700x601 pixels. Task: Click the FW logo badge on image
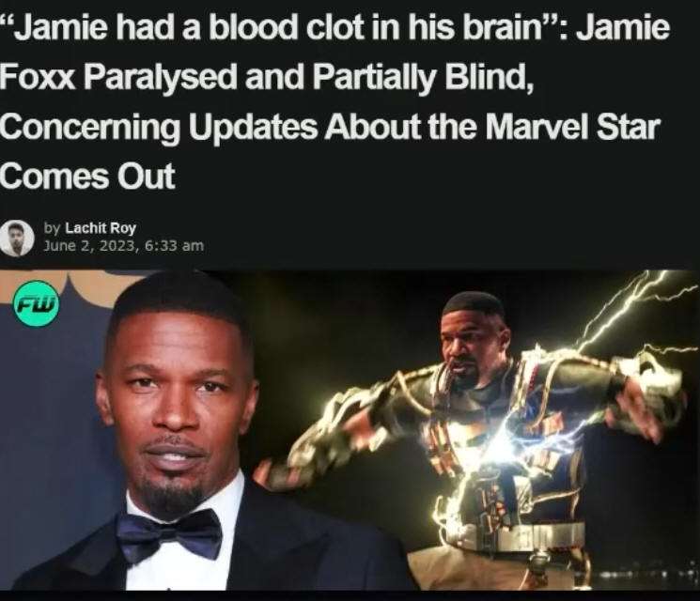[x=36, y=304]
